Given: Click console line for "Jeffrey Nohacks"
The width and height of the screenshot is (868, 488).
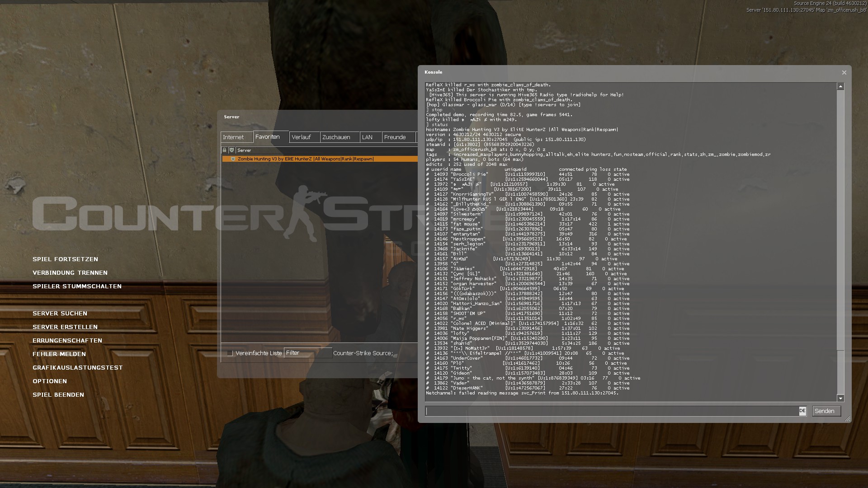Looking at the screenshot, I should click(528, 279).
